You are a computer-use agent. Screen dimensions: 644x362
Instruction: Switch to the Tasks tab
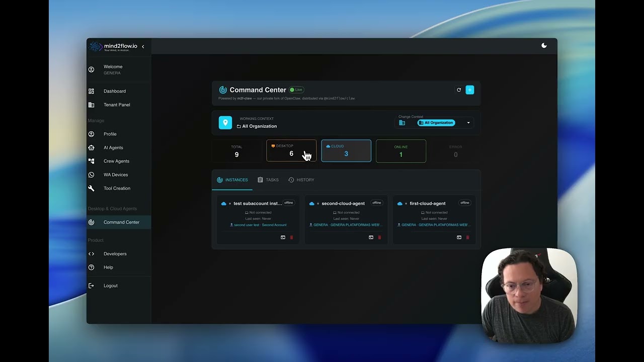click(268, 180)
